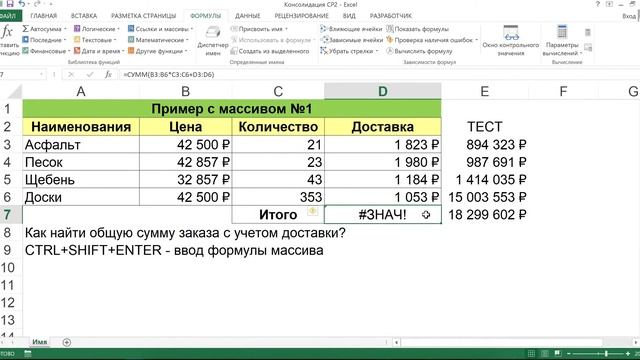
Task: Switch to Normal view in status bar
Action: 531,353
